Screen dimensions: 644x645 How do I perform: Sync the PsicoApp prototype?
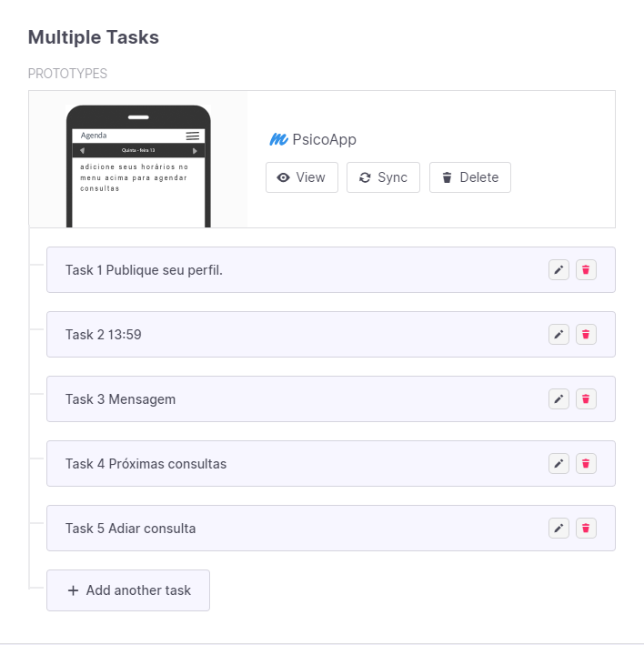coord(383,177)
